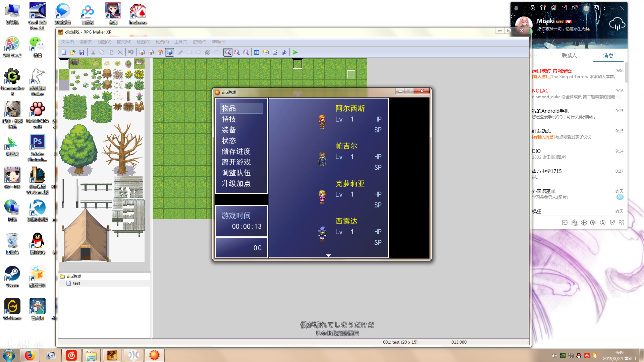Image resolution: width=644 pixels, height=362 pixels.
Task: Toggle the event layer cube icon
Action: click(170, 52)
